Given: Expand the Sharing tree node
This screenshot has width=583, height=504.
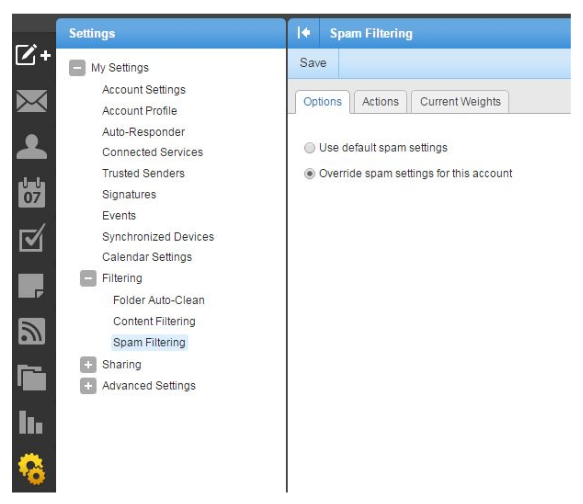Looking at the screenshot, I should click(88, 365).
